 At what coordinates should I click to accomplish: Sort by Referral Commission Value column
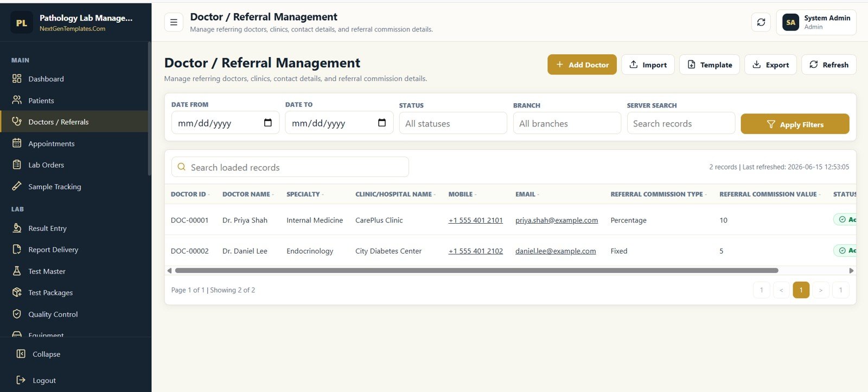tap(770, 194)
